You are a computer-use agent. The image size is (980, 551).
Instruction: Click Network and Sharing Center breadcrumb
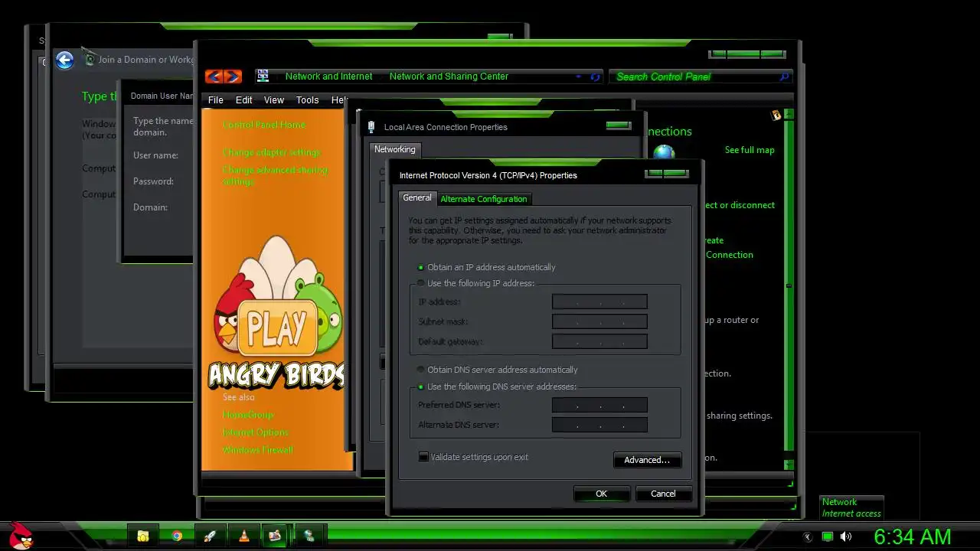[449, 77]
